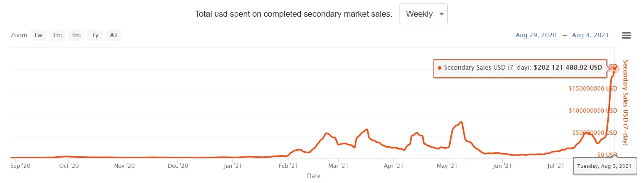Open the chart hamburger context menu
644x183 pixels.
pos(626,35)
